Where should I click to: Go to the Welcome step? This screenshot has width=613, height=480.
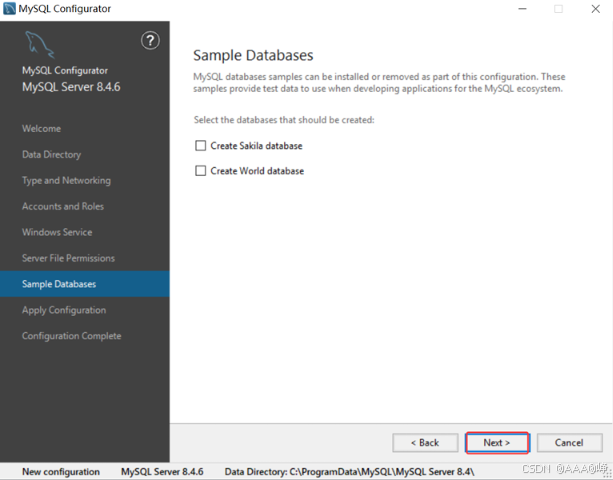(41, 129)
